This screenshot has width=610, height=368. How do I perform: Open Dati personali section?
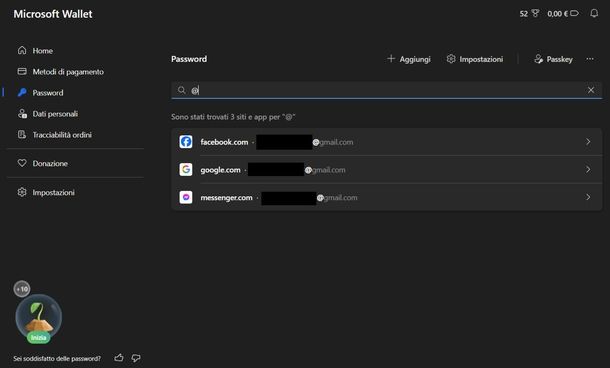click(x=47, y=114)
